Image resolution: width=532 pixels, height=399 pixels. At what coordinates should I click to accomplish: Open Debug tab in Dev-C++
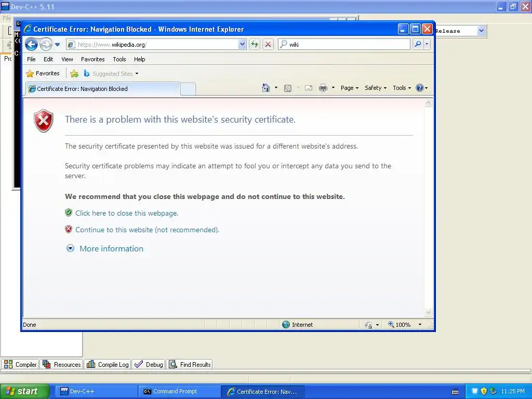[149, 364]
